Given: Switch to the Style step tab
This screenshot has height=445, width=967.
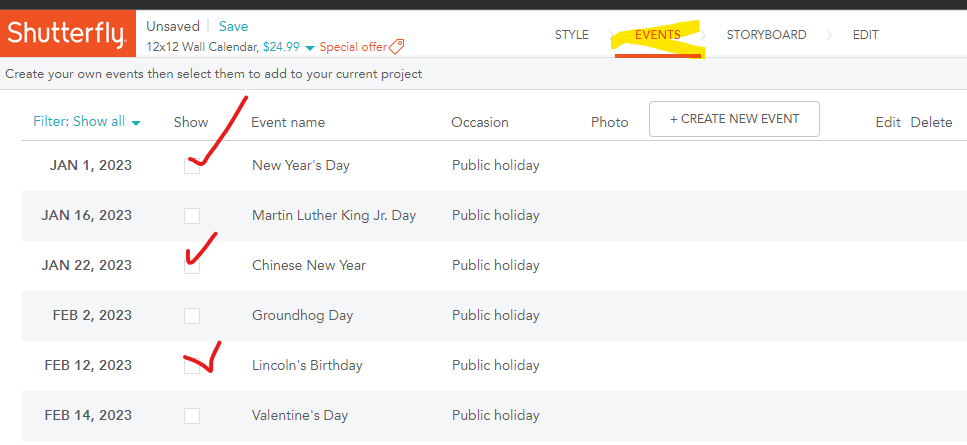Looking at the screenshot, I should pyautogui.click(x=572, y=35).
